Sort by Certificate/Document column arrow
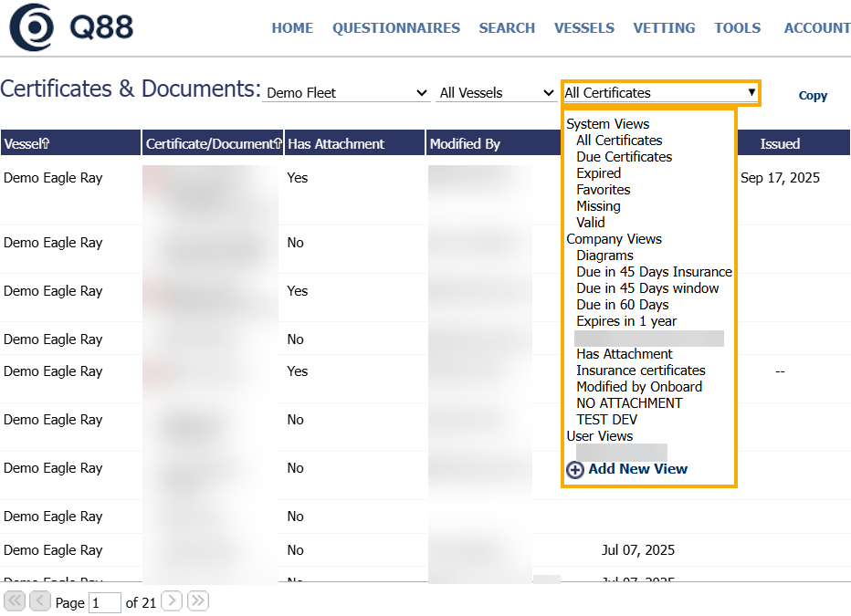This screenshot has width=851, height=616. tap(278, 144)
